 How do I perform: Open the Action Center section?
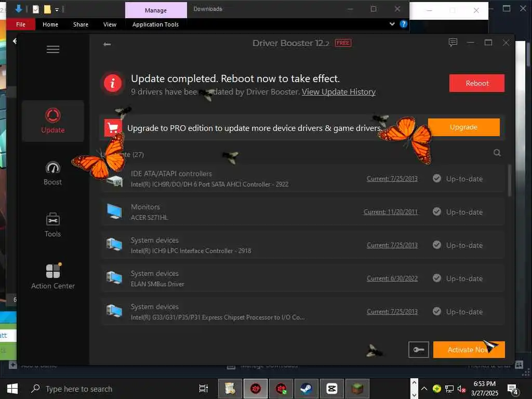point(53,276)
